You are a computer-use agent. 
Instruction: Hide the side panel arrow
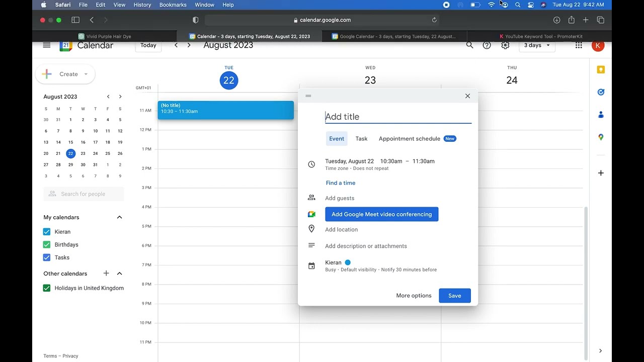(600, 351)
